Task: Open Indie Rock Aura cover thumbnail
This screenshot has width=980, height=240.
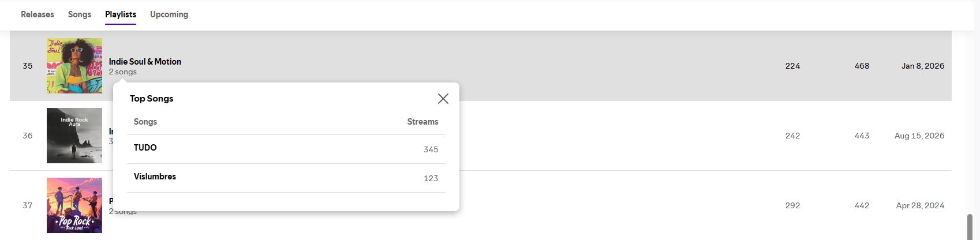Action: [x=74, y=136]
